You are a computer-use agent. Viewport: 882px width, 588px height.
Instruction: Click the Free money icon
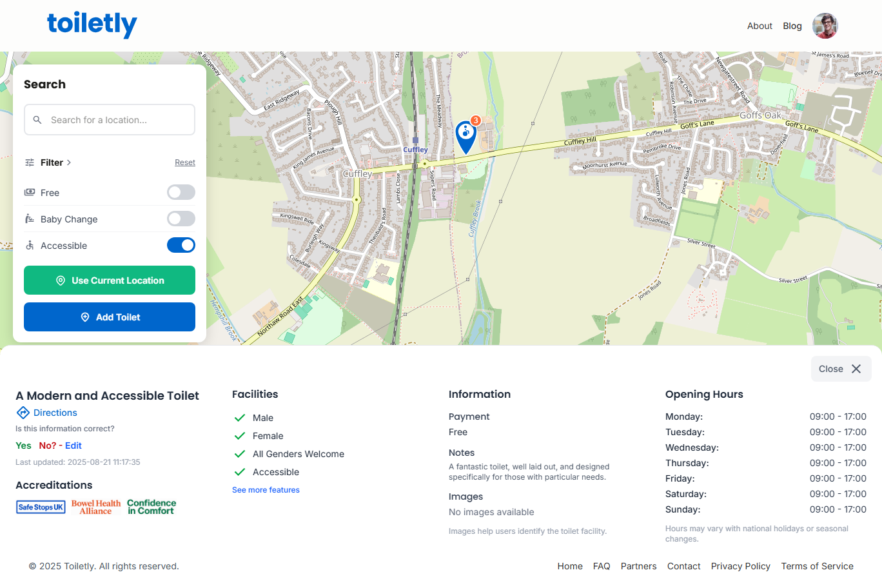[30, 192]
